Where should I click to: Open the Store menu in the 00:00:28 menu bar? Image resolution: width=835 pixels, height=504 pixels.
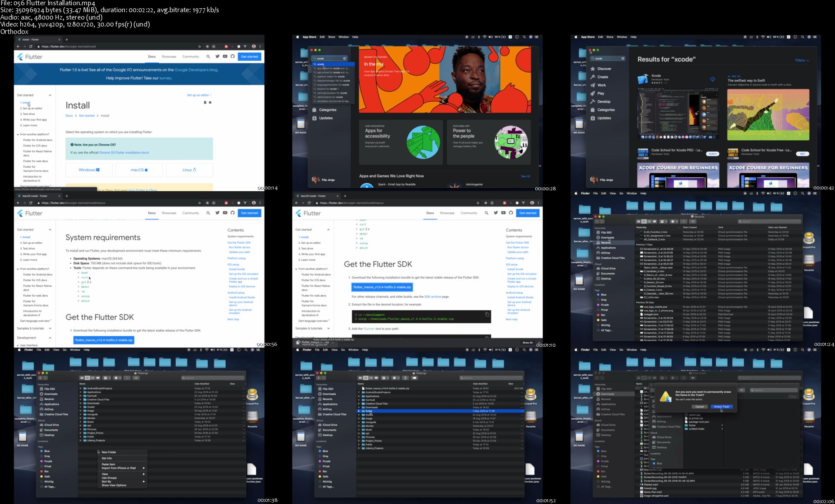click(331, 37)
